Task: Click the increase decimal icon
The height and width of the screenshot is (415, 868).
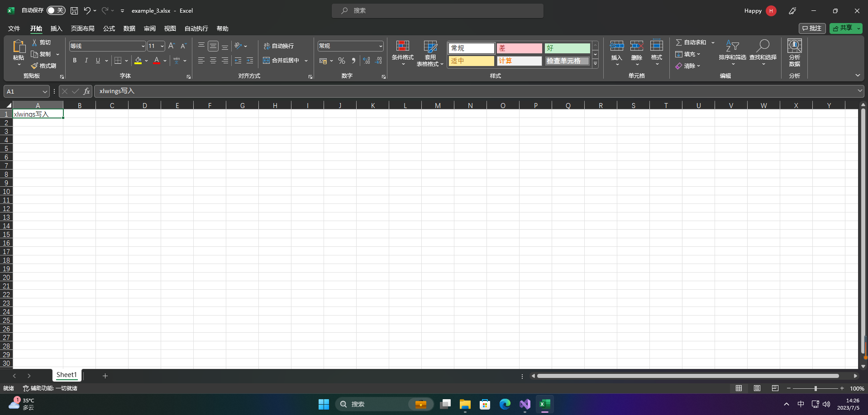Action: coord(367,61)
